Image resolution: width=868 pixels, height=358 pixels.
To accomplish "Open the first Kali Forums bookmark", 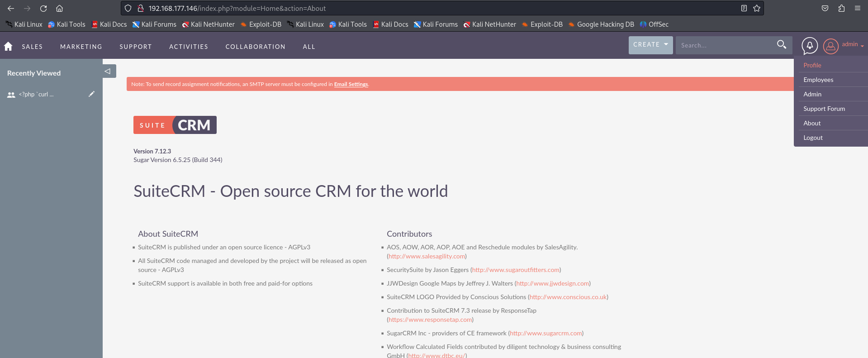I will (154, 24).
